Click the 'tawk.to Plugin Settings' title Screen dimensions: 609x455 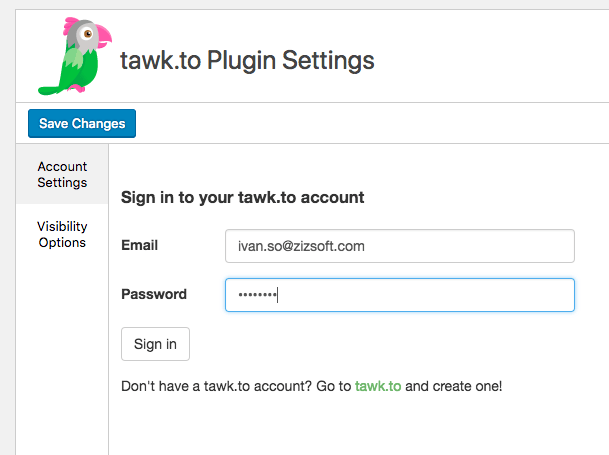coord(247,61)
